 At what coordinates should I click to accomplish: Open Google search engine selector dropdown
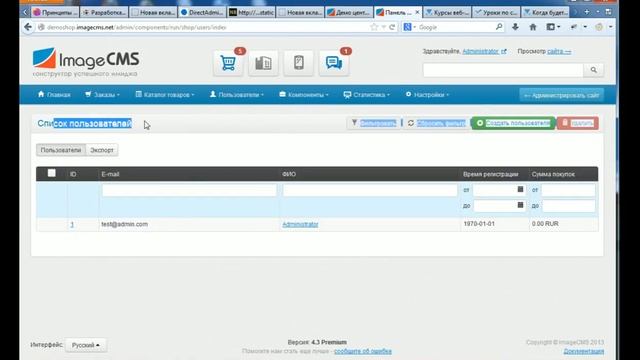click(410, 27)
